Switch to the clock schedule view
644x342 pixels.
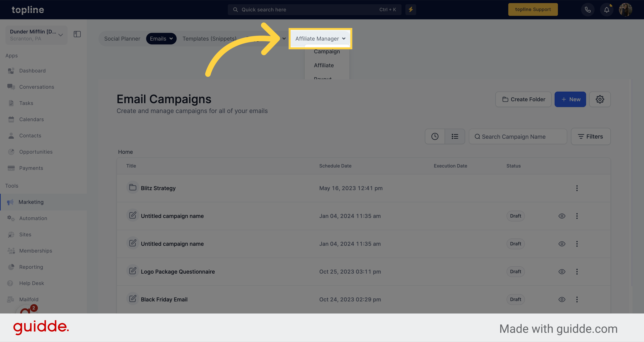[435, 136]
